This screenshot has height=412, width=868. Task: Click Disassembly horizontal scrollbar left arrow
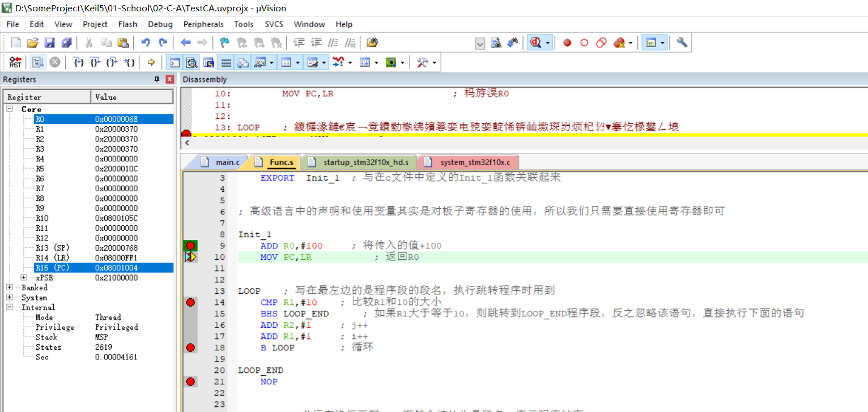[186, 144]
